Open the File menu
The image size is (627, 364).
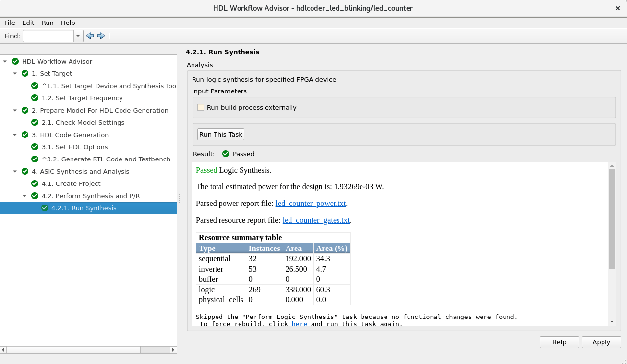click(10, 23)
